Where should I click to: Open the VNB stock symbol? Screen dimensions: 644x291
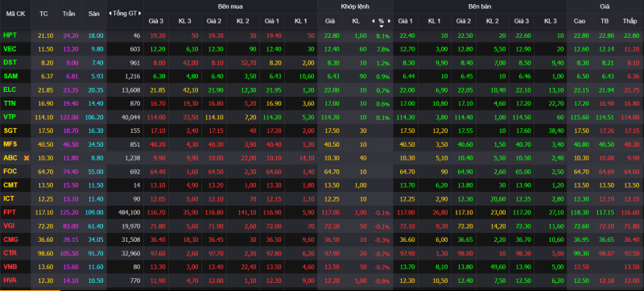(x=10, y=266)
